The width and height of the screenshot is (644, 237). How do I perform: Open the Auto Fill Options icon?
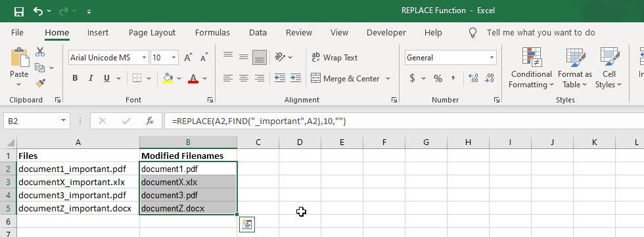[247, 225]
